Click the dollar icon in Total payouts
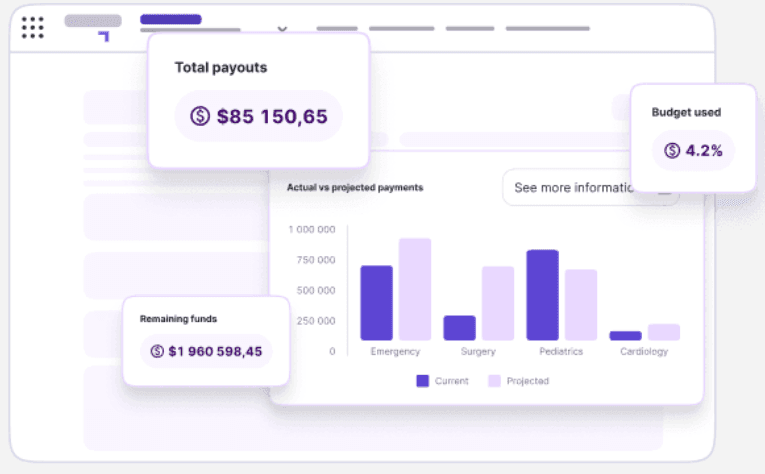The width and height of the screenshot is (765, 474). (200, 117)
